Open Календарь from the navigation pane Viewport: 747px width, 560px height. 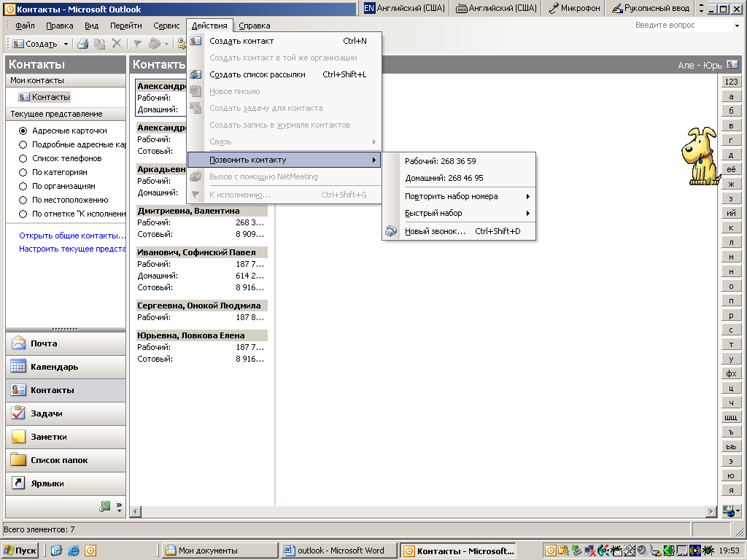pos(66,367)
